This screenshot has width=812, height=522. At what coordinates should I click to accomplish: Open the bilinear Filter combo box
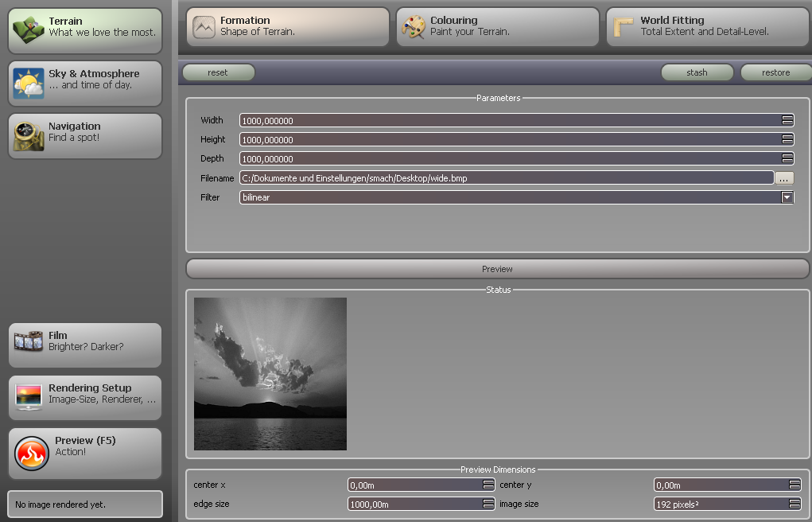coord(517,197)
